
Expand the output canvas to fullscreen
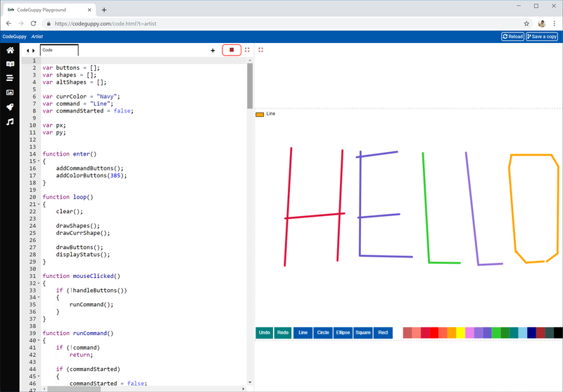coord(260,50)
